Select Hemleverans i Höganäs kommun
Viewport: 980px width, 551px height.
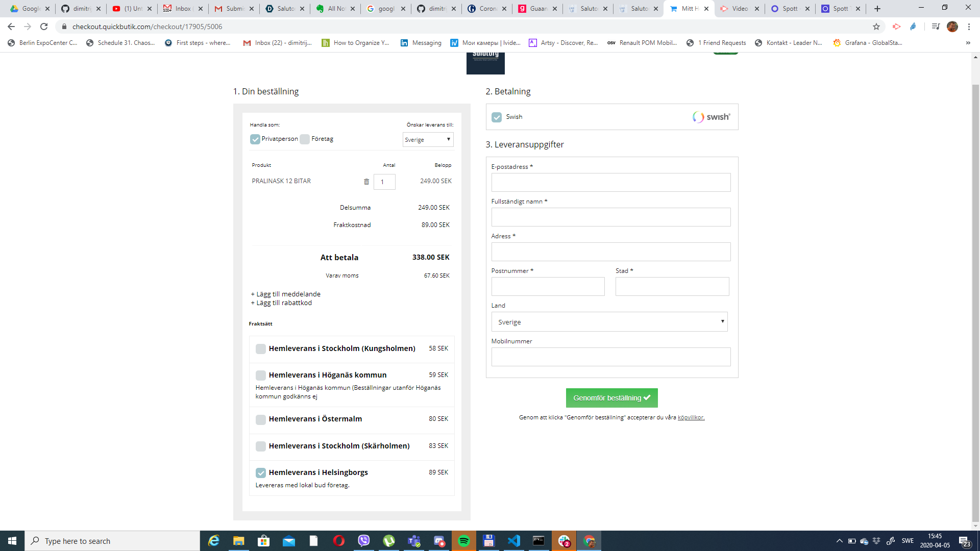(261, 375)
